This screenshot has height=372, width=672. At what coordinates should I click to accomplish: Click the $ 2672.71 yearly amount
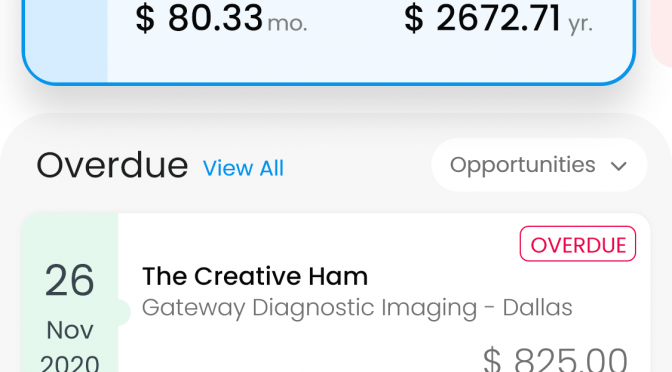point(482,18)
